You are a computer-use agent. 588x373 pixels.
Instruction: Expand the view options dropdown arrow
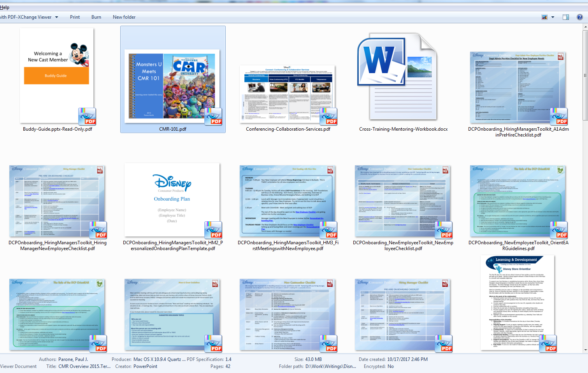coord(553,17)
